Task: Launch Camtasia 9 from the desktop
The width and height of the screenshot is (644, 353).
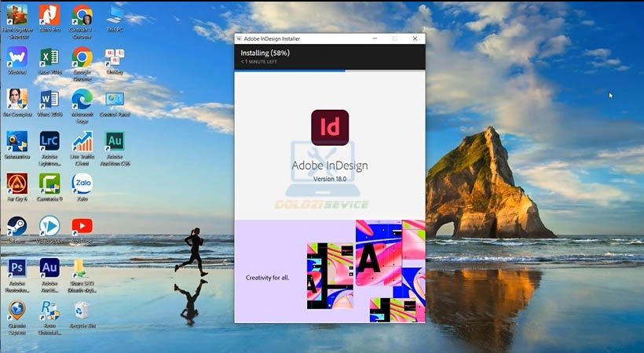Action: click(49, 184)
